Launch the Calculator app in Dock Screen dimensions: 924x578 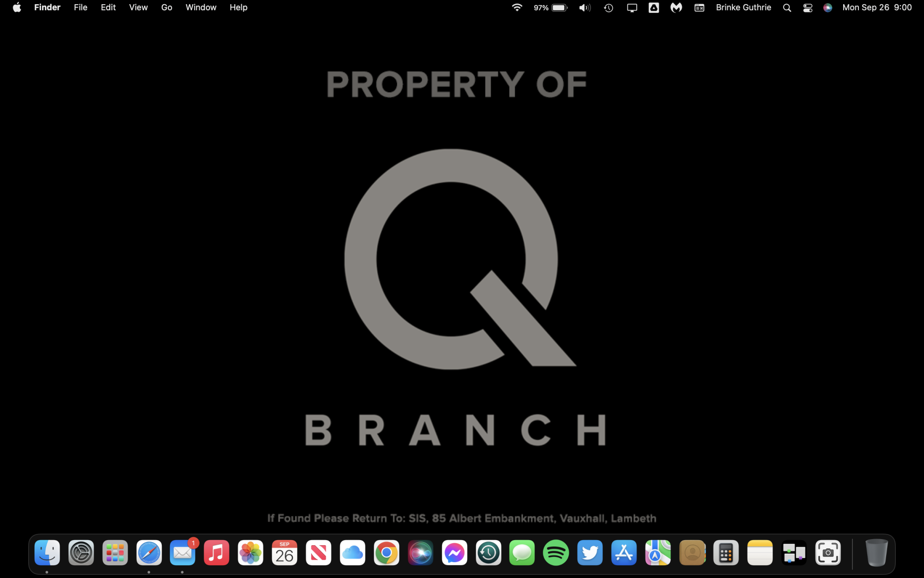726,553
